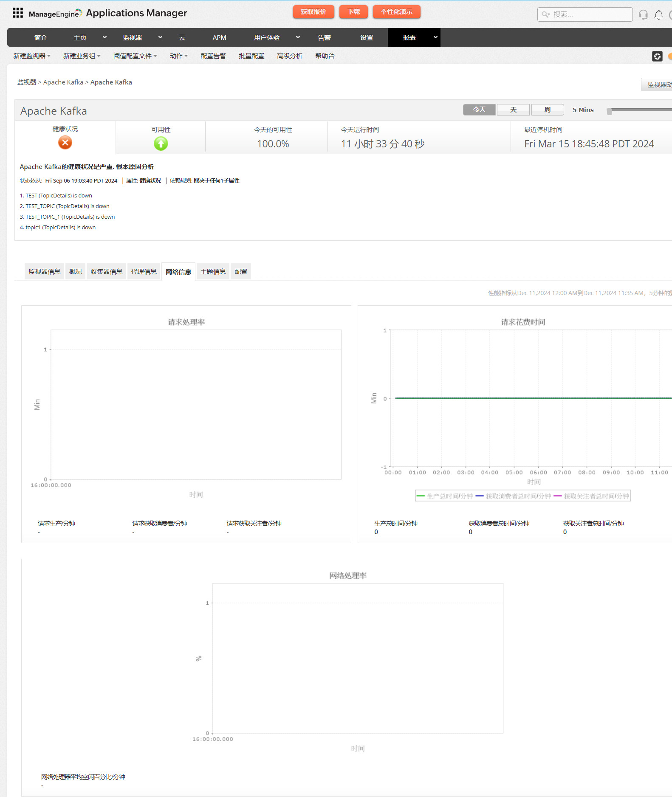Open the notifications bell icon
Viewport: 672px width, 797px height.
point(658,15)
